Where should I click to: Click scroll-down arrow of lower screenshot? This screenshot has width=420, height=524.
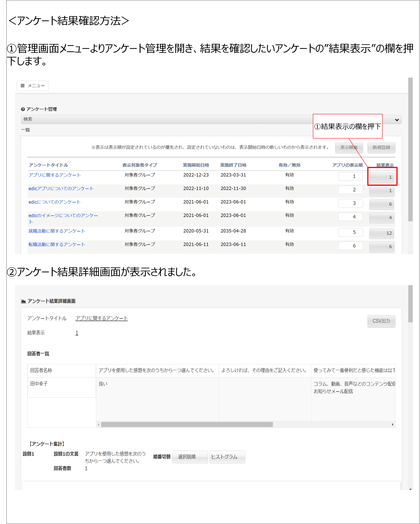tap(410, 489)
